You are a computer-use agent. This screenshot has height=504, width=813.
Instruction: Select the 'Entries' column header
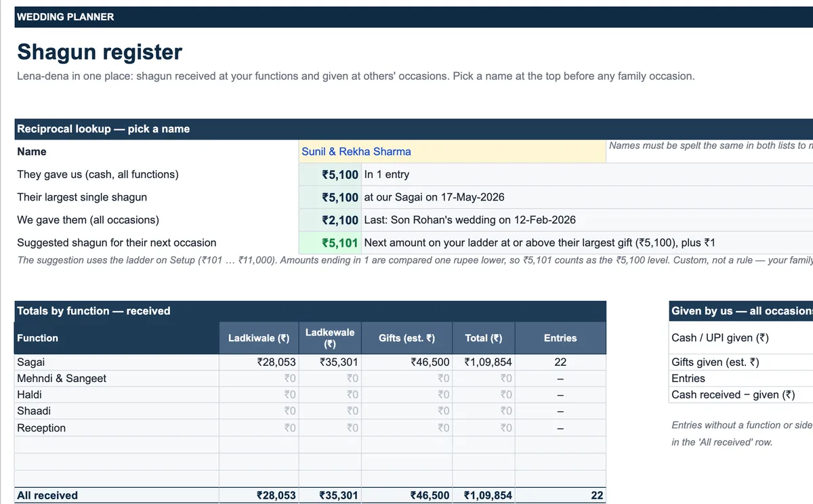point(560,338)
